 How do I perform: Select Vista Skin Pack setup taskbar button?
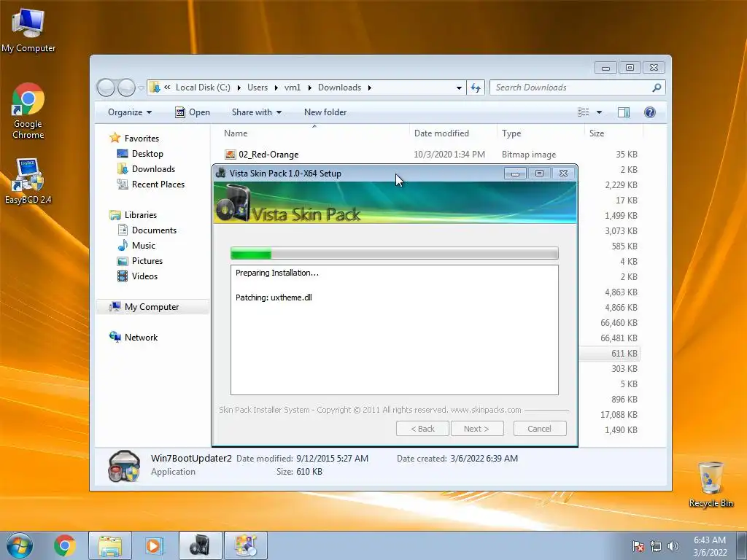(200, 545)
